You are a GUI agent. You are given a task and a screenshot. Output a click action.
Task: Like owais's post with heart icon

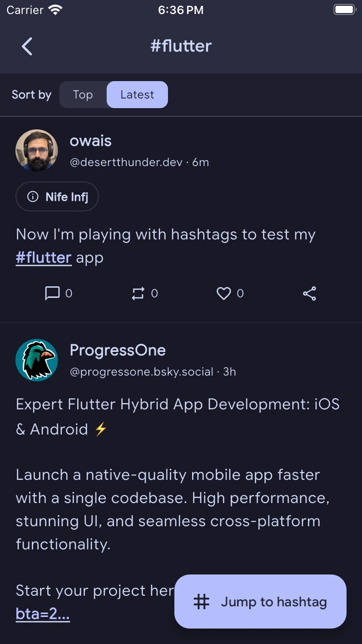click(x=223, y=293)
